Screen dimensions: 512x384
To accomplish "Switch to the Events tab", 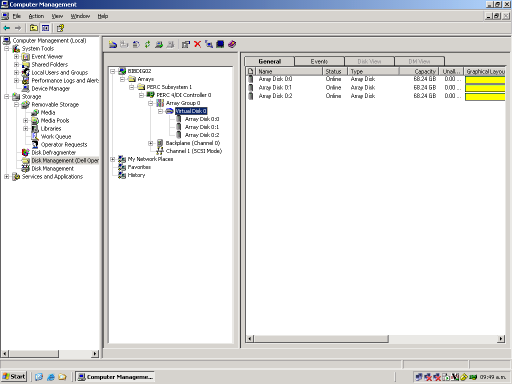I will 319,61.
